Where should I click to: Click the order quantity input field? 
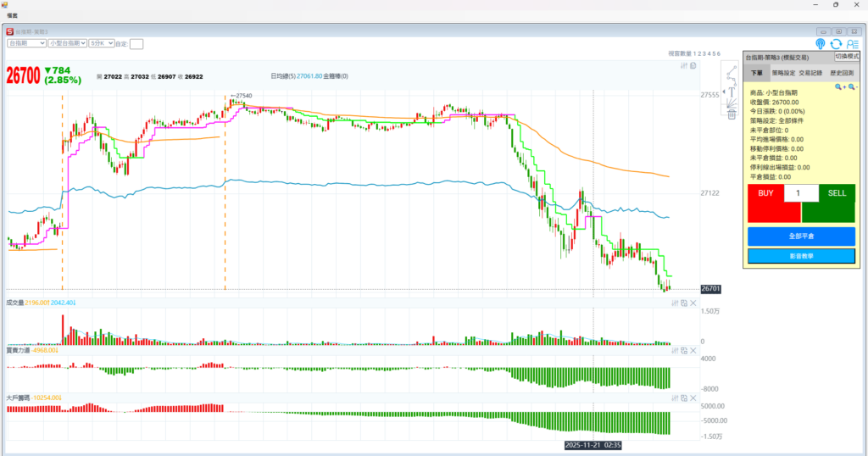tap(801, 193)
